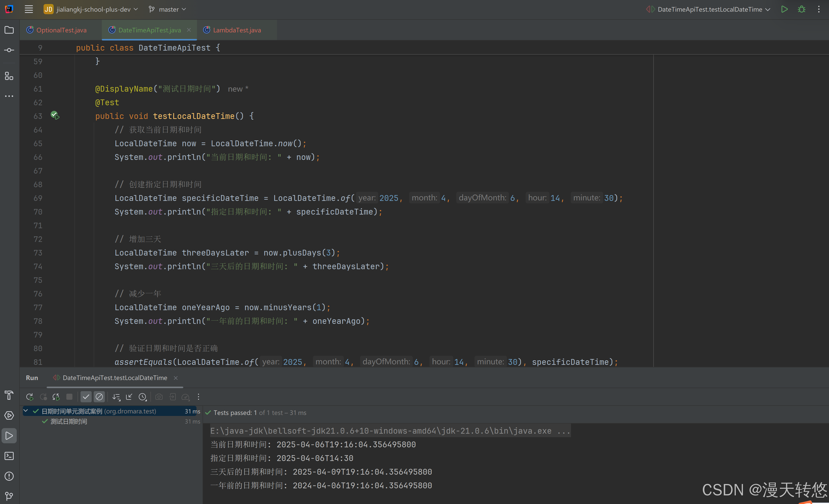Viewport: 829px width, 504px height.
Task: Click the dump threads camera icon
Action: coord(159,397)
